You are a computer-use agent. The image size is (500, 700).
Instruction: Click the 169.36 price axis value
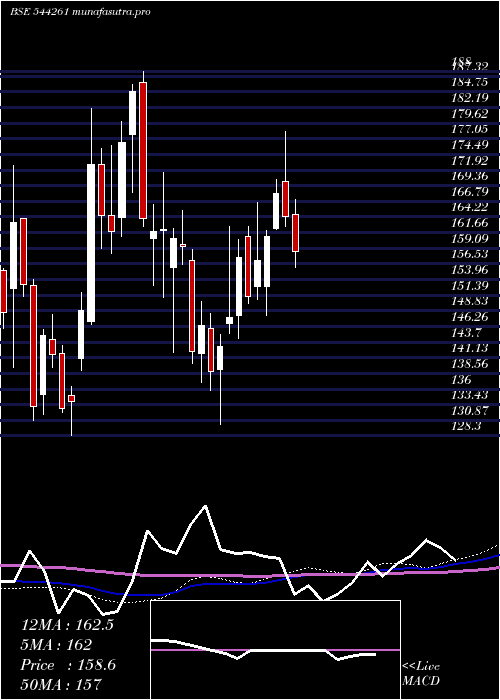tap(471, 176)
